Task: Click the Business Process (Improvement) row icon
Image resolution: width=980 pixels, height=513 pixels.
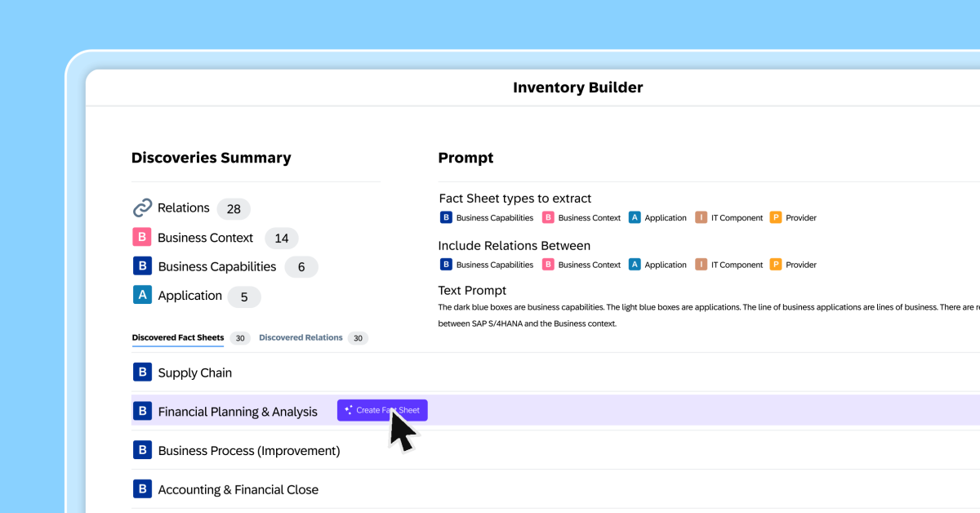Action: [142, 450]
